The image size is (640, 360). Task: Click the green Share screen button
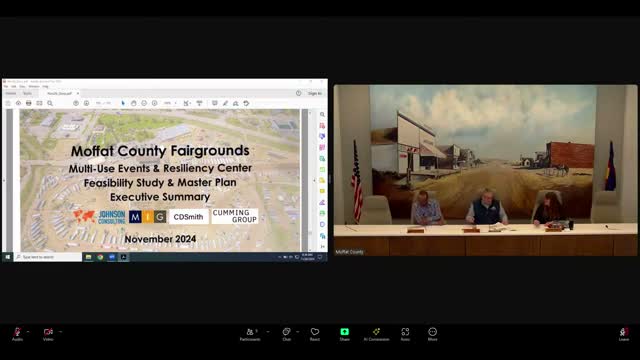[x=344, y=334]
